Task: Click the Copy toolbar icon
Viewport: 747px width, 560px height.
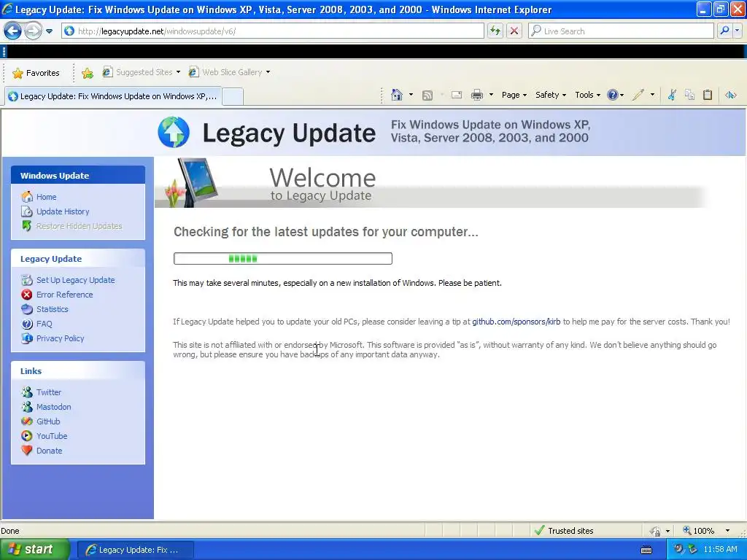Action: (689, 95)
